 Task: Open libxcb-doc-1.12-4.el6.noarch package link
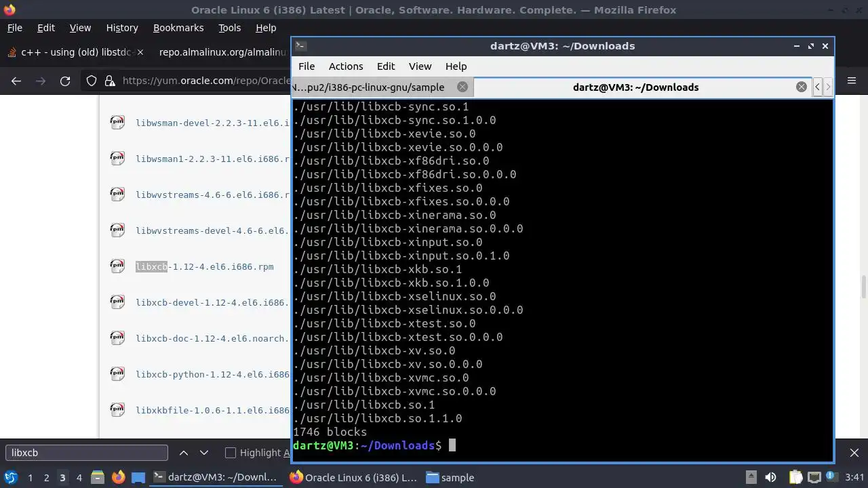click(212, 338)
